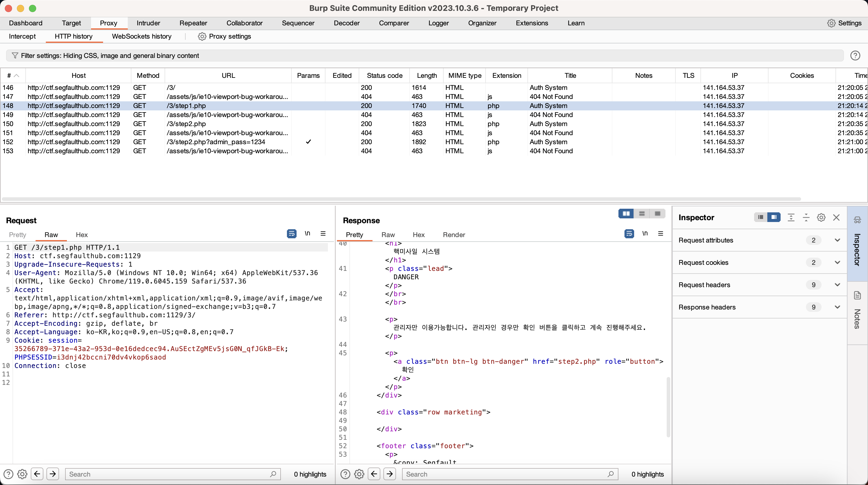The width and height of the screenshot is (868, 485).
Task: Click the history table horizontal scrollbar
Action: point(401,199)
